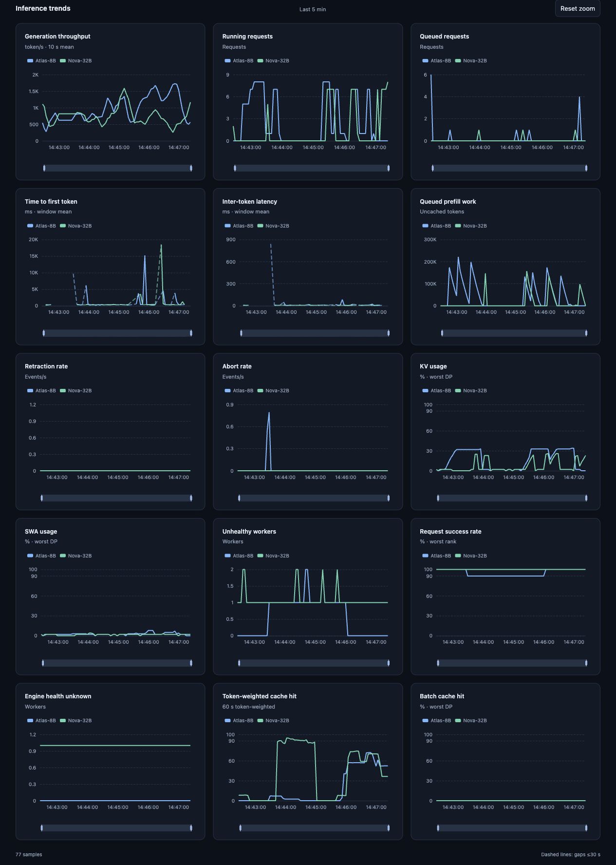Click the Token-weighted cache hit title
The height and width of the screenshot is (865, 616).
pos(260,696)
